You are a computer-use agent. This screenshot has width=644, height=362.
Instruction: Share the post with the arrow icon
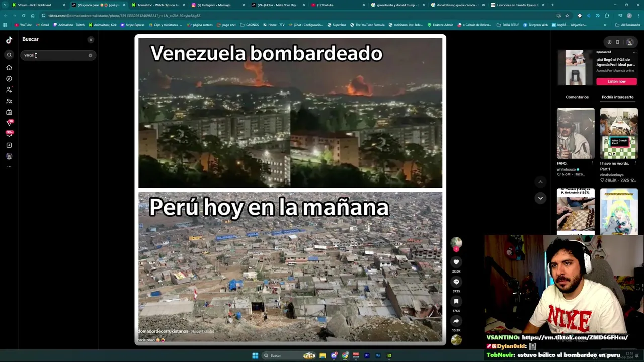coord(456,321)
